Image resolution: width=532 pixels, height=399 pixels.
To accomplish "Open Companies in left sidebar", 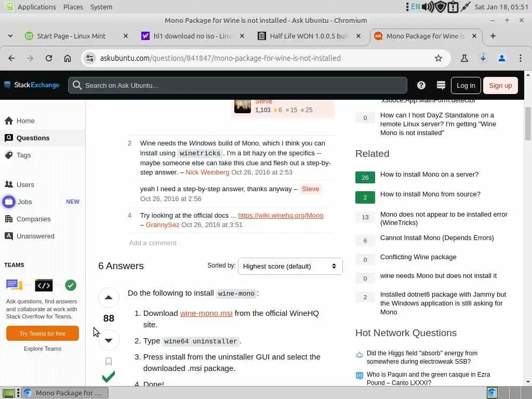I will click(x=43, y=219).
